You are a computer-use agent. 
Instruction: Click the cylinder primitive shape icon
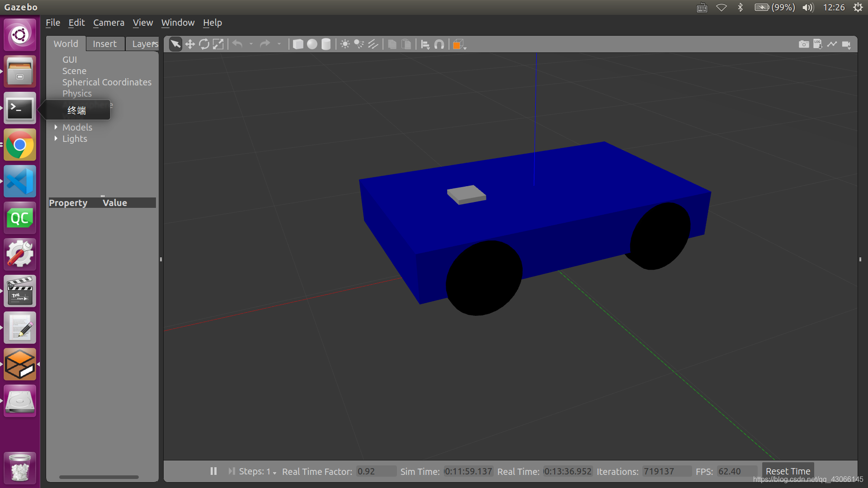click(x=326, y=44)
